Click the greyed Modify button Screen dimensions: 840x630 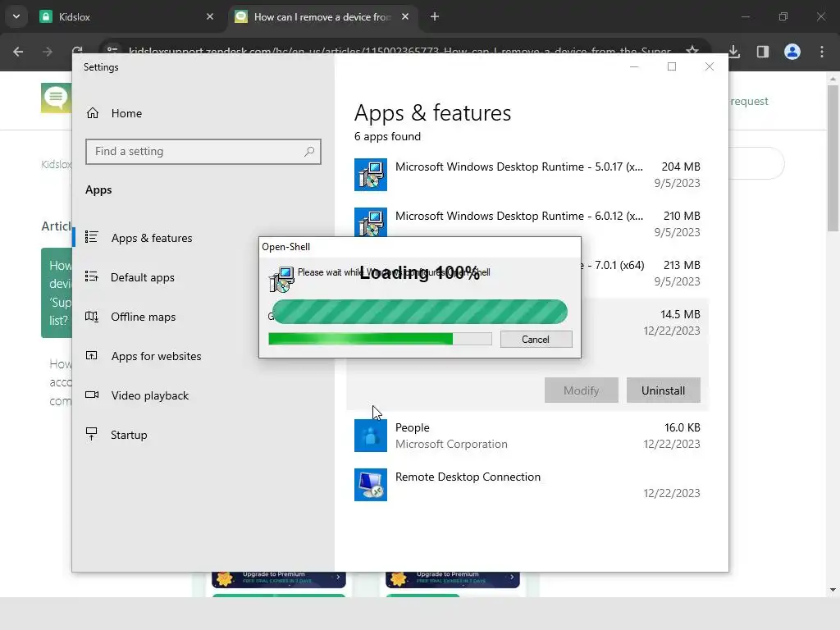582,390
